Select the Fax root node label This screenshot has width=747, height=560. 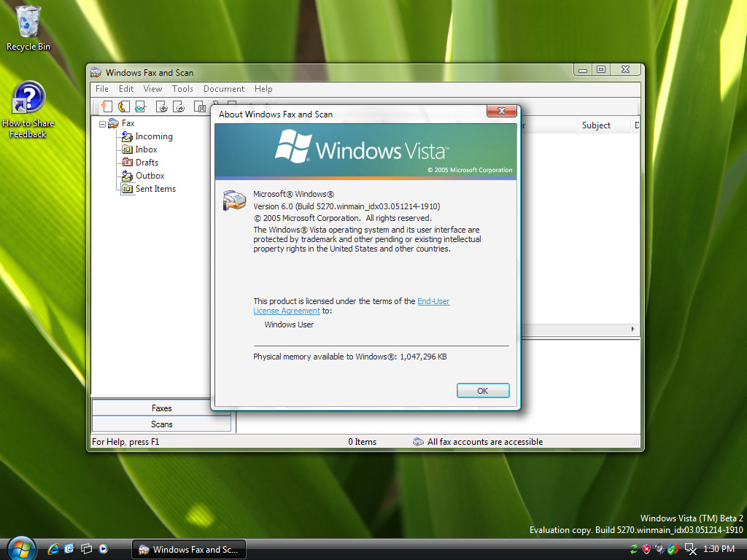128,123
